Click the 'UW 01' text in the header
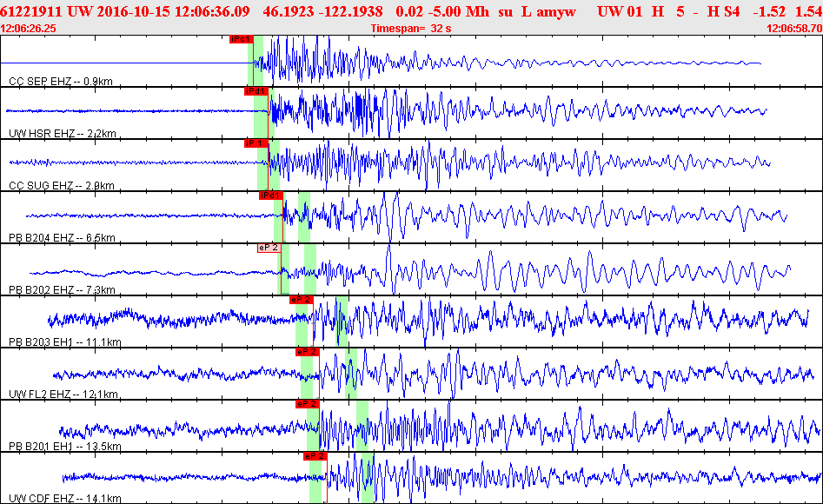 pyautogui.click(x=620, y=11)
